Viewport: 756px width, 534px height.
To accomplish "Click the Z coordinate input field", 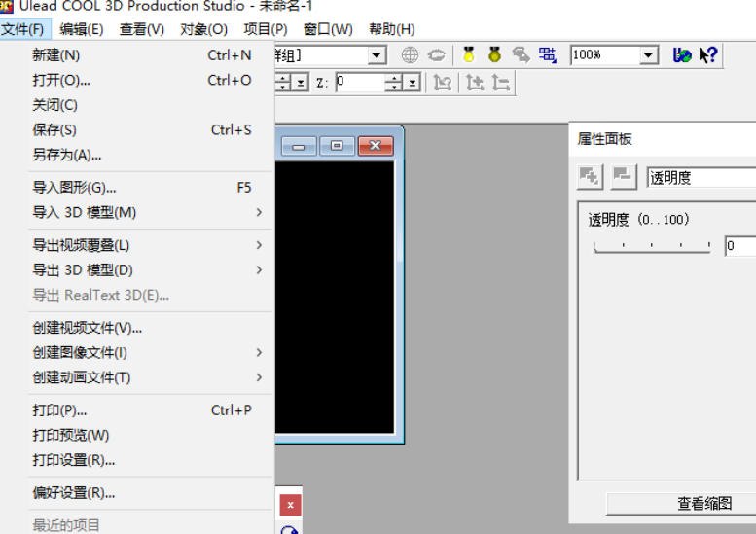I will click(x=360, y=83).
